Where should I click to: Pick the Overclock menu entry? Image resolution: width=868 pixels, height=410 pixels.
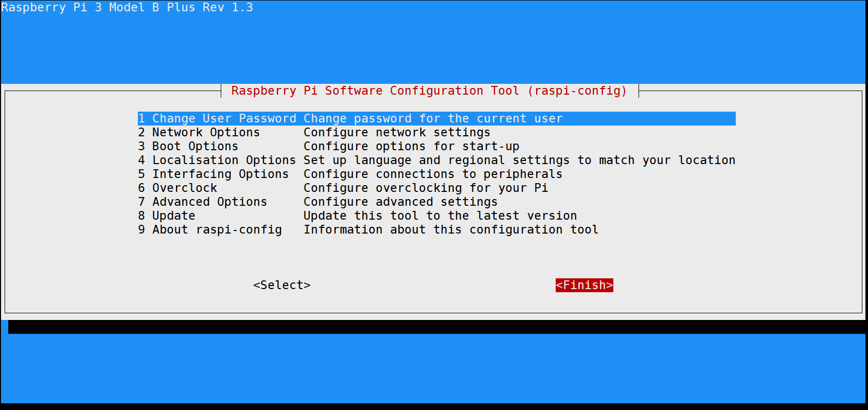click(x=184, y=188)
